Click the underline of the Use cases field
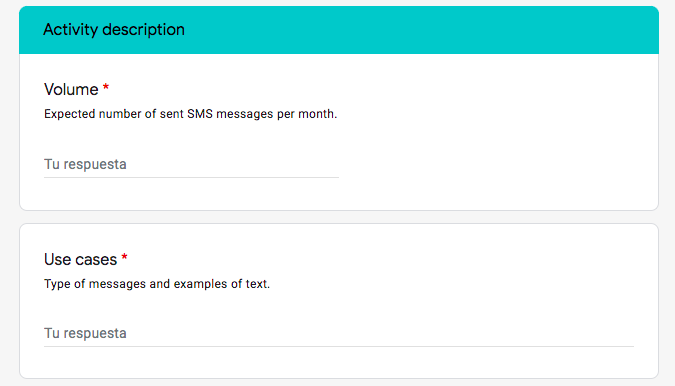This screenshot has width=675, height=386. click(339, 346)
